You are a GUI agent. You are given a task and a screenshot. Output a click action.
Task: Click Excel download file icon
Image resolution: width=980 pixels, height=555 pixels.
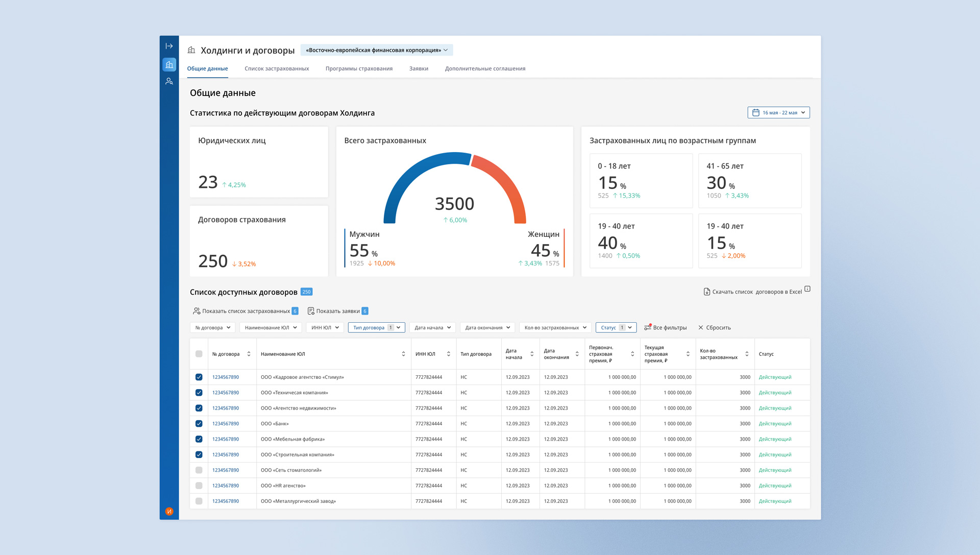point(706,292)
